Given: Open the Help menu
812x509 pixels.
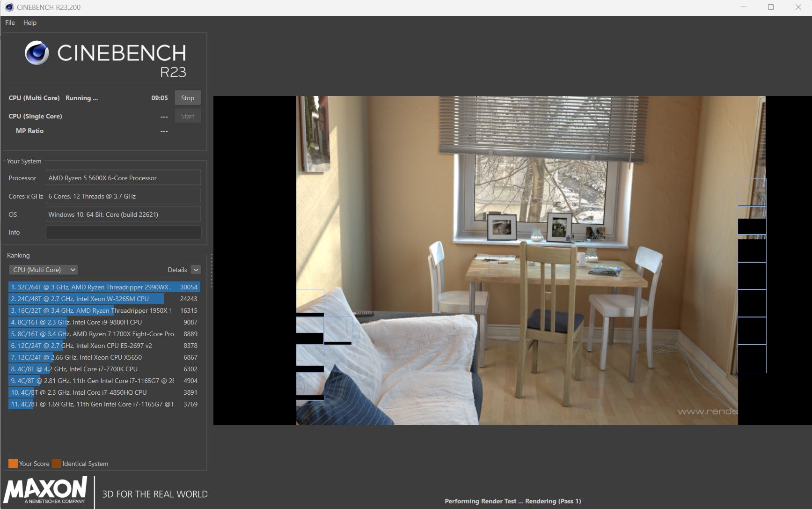Looking at the screenshot, I should [30, 22].
